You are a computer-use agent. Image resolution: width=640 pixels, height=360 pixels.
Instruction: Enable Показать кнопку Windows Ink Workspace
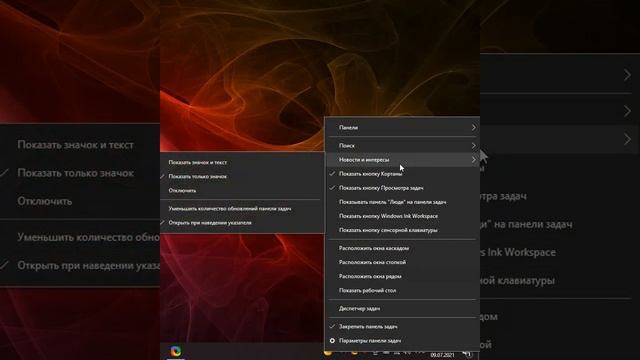tap(402, 216)
